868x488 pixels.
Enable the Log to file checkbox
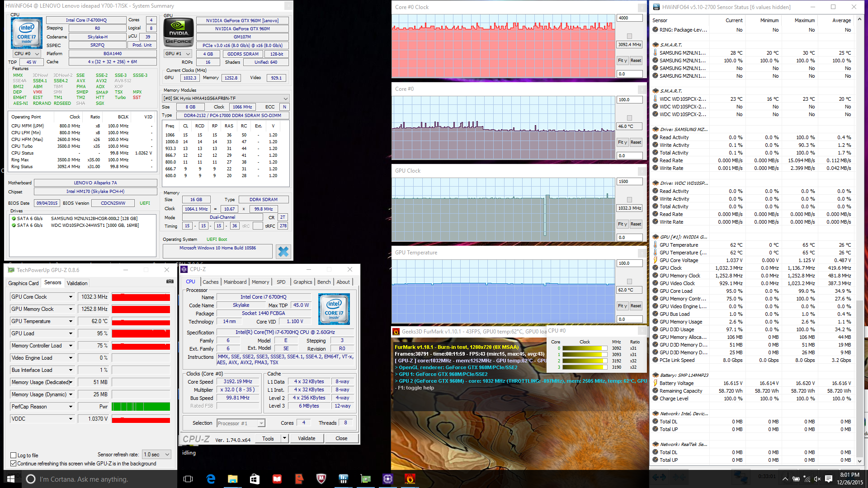pyautogui.click(x=14, y=455)
